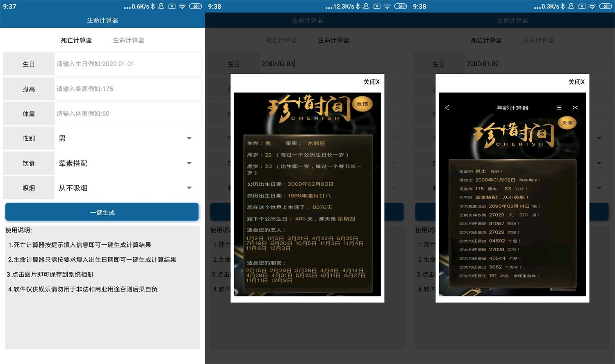This screenshot has height=364, width=615.
Task: Open the hamburger menu in 年龄计算器 header
Action: [559, 107]
